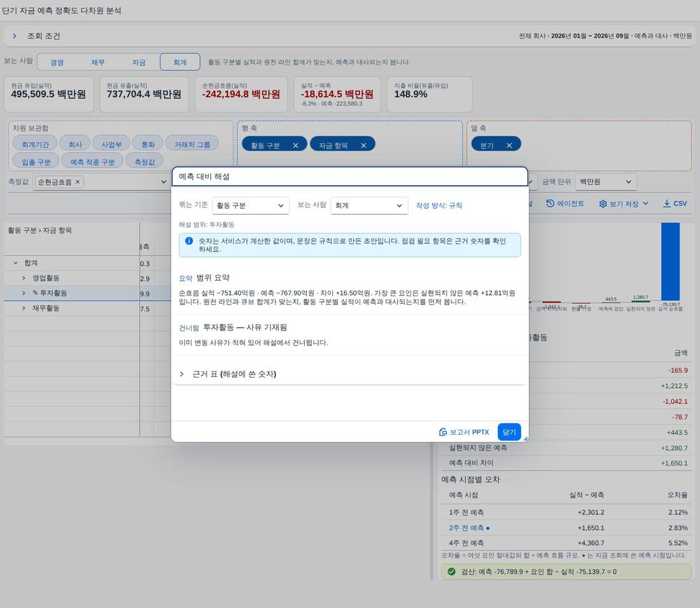Click the 예측 대비 해설 dialog title
The height and width of the screenshot is (608, 700).
[x=204, y=176]
